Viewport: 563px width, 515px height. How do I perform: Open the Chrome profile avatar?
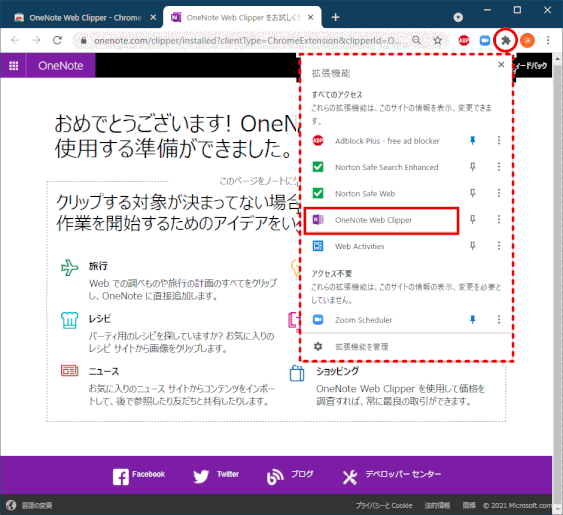point(527,40)
